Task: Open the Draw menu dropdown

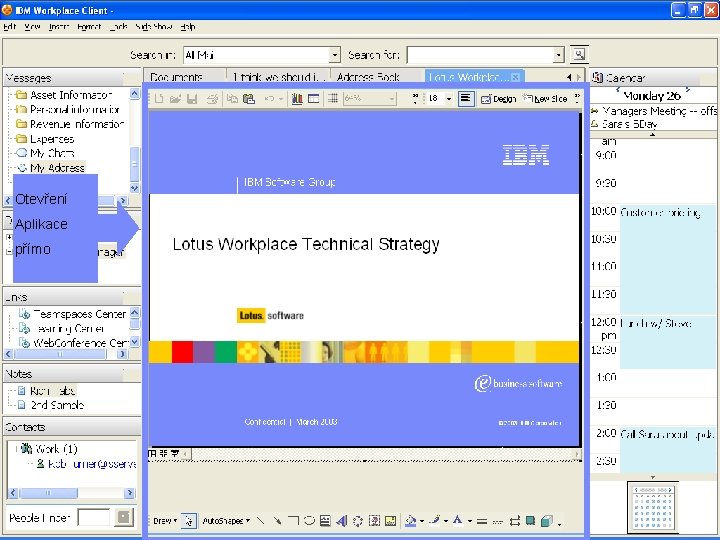Action: click(x=165, y=521)
